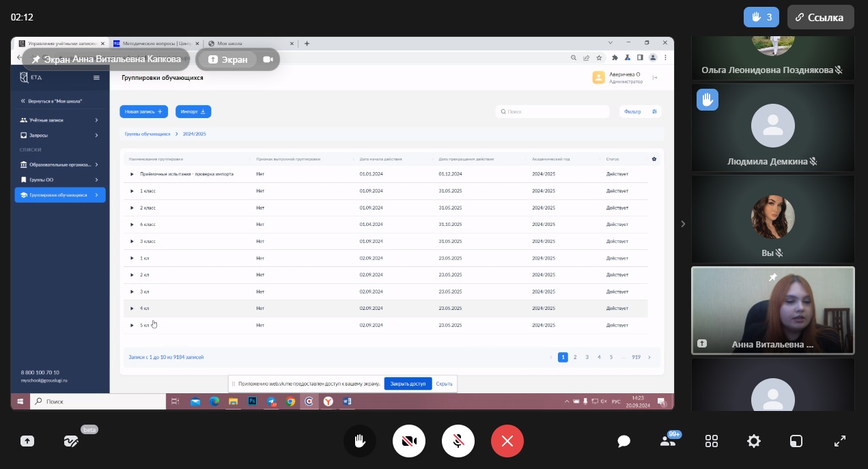This screenshot has height=469, width=868.
Task: Select the Экран view tab
Action: click(228, 59)
